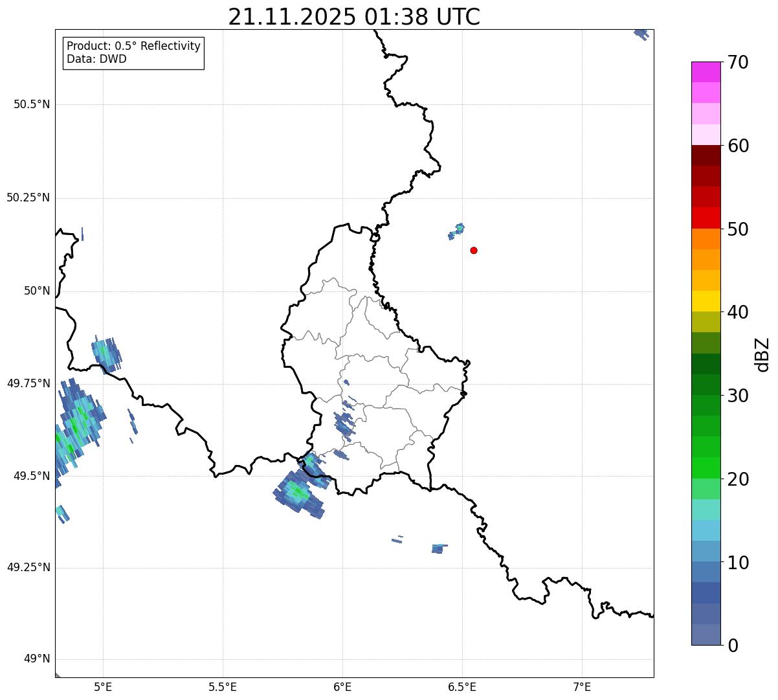Click the "Product: 0.5° Reflectivity" text
The width and height of the screenshot is (778, 700).
pos(133,47)
